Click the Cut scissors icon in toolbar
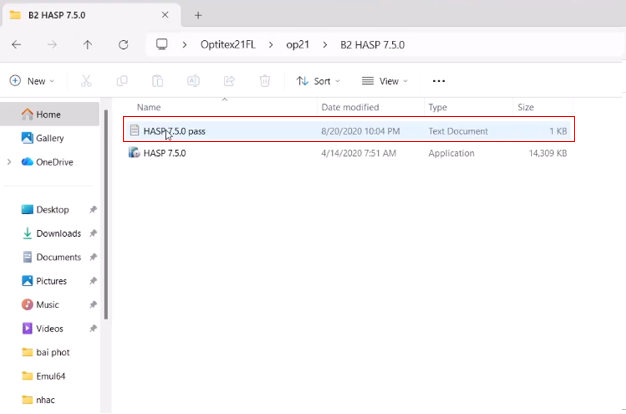The image size is (626, 414). pyautogui.click(x=86, y=81)
